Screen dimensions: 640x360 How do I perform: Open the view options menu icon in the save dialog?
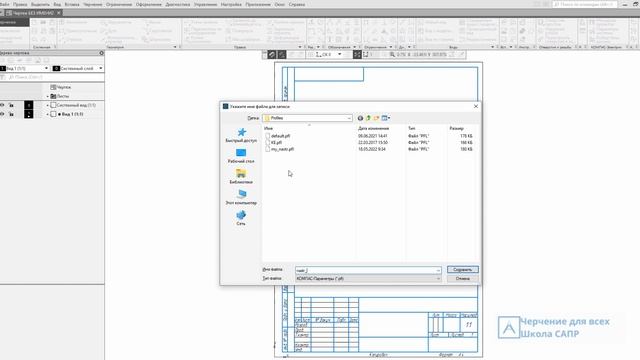click(385, 118)
